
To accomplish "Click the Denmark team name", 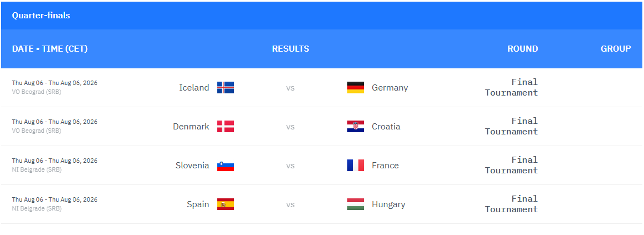I will tap(191, 127).
